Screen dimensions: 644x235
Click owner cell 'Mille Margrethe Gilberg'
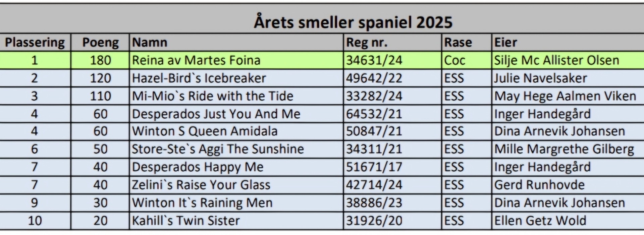[564, 149]
